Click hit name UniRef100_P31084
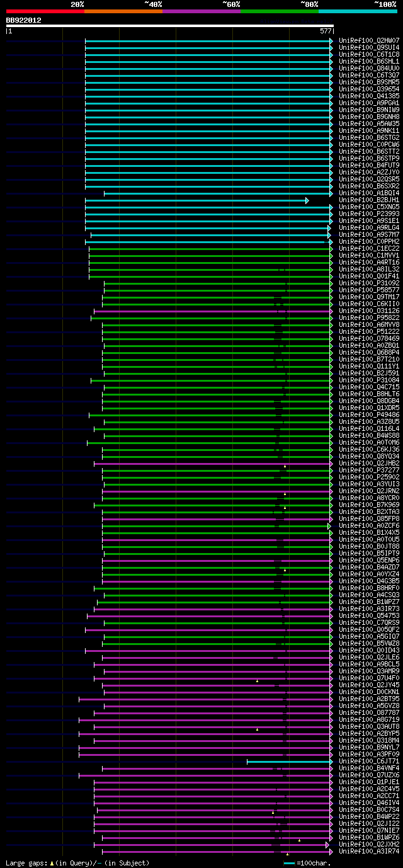The image size is (403, 868). [369, 380]
